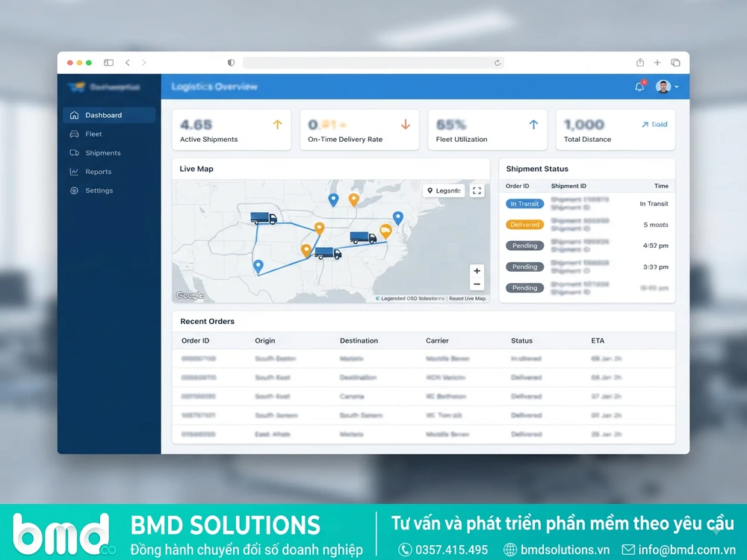
Task: Click the chart icon beside Reports
Action: [74, 172]
